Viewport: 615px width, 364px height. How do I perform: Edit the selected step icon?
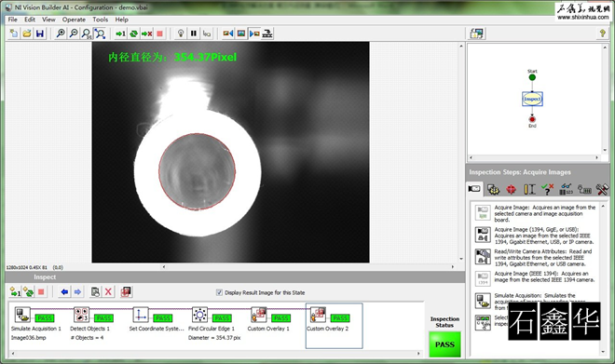tap(95, 292)
